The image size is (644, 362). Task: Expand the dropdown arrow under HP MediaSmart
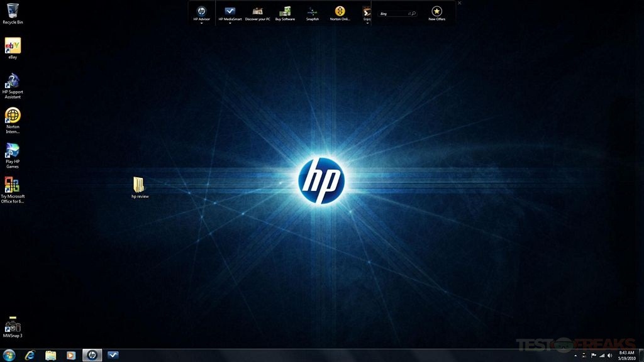[230, 23]
